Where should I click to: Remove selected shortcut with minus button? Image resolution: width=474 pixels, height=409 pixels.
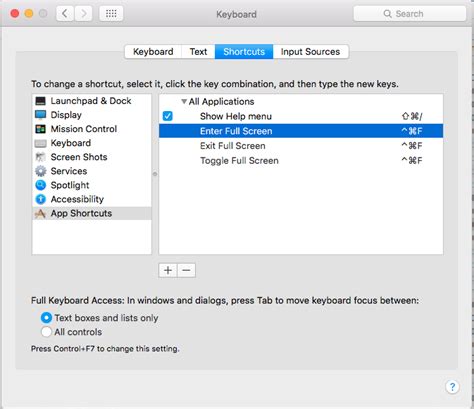pyautogui.click(x=186, y=270)
